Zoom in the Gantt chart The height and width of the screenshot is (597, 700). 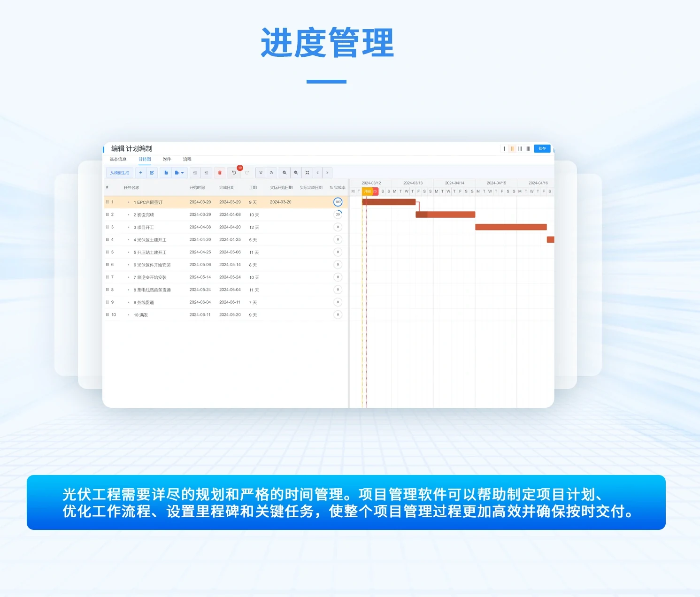[x=285, y=173]
